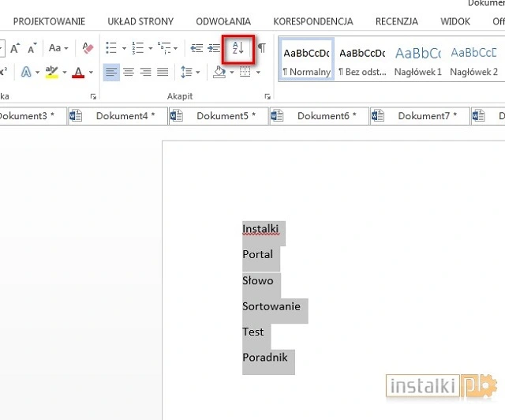The width and height of the screenshot is (505, 420).
Task: Expand the Text Effects dropdown arrow
Action: coord(38,72)
